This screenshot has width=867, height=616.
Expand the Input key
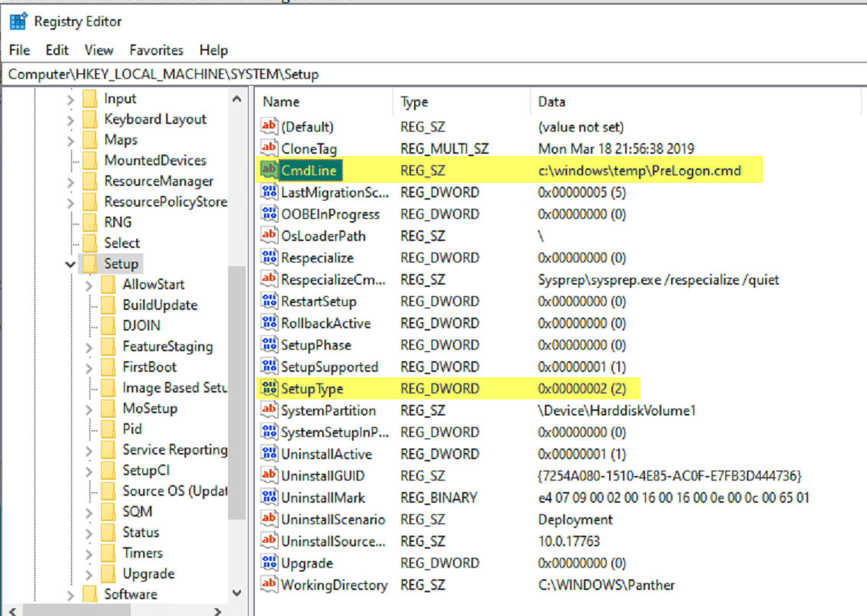click(70, 99)
